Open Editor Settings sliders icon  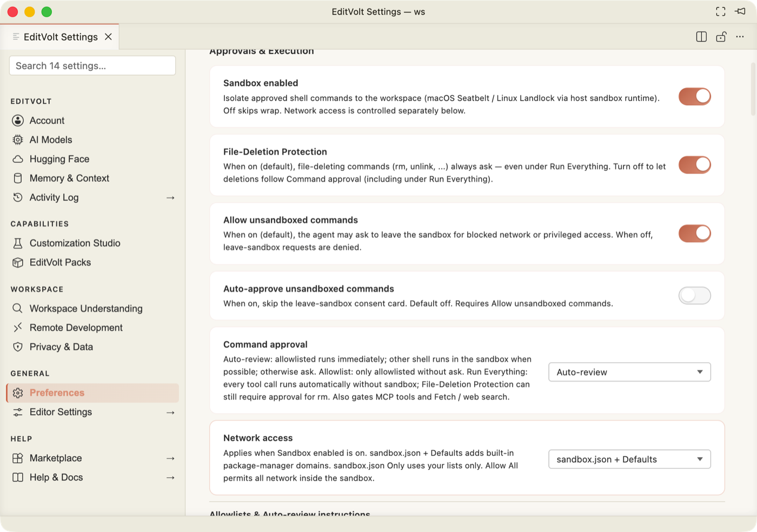click(x=18, y=412)
